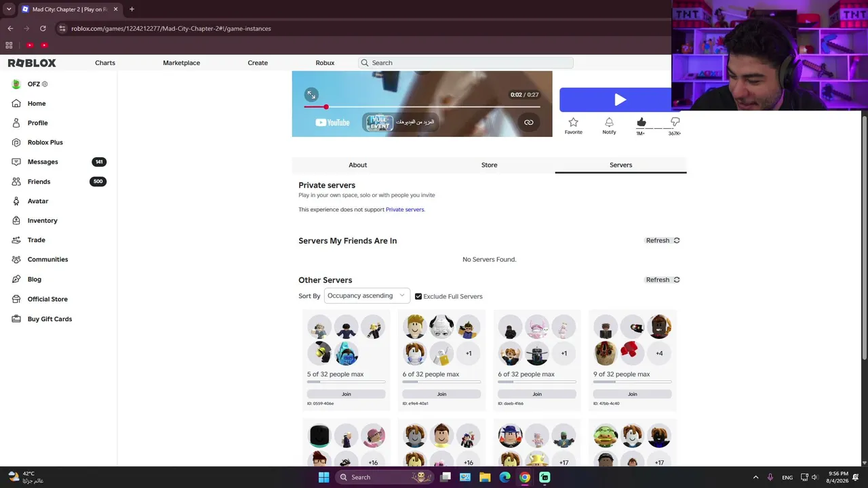The image size is (868, 488).
Task: Open Create in the top navigation
Action: pos(258,63)
